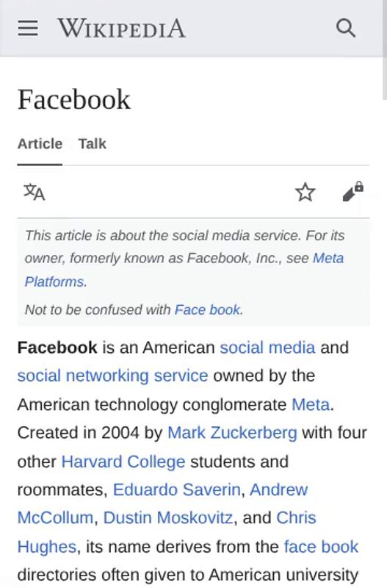Click the page scrollbar thumb

point(384,49)
